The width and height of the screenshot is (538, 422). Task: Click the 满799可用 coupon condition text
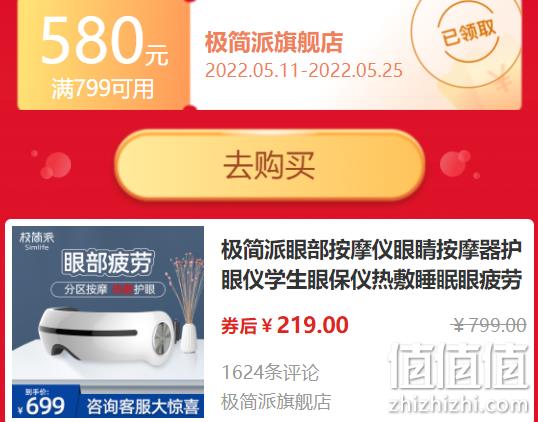(x=102, y=89)
